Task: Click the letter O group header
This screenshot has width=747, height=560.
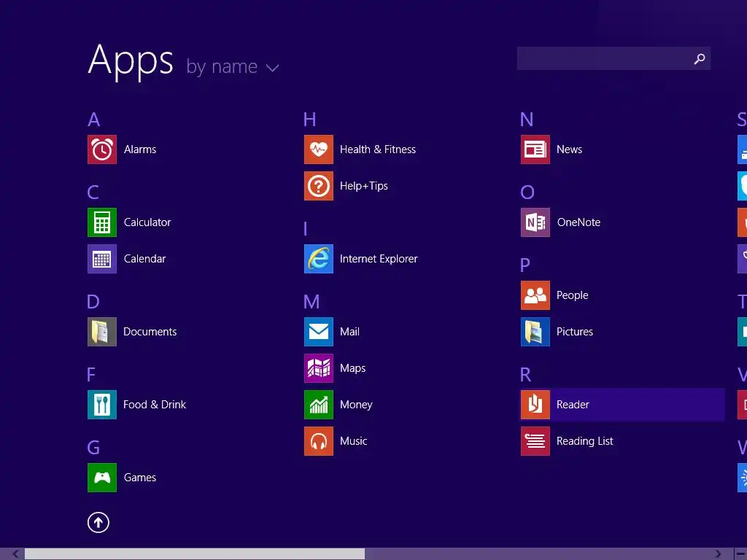Action: [527, 192]
